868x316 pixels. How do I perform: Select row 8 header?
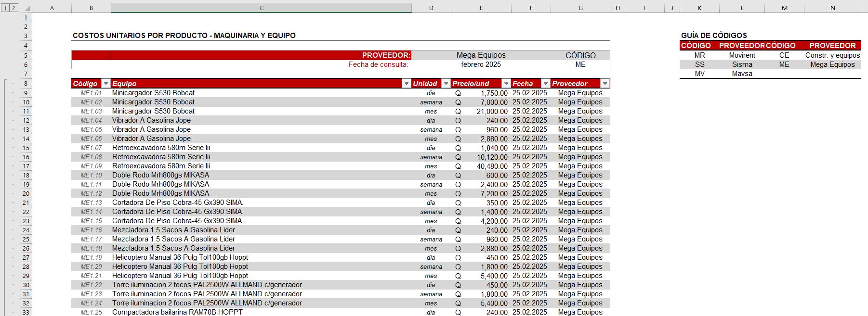click(x=26, y=84)
